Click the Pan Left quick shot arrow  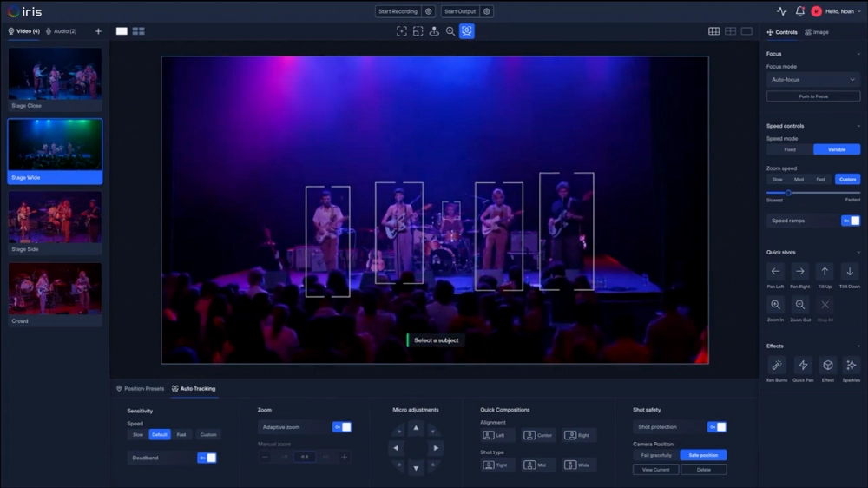pos(775,272)
